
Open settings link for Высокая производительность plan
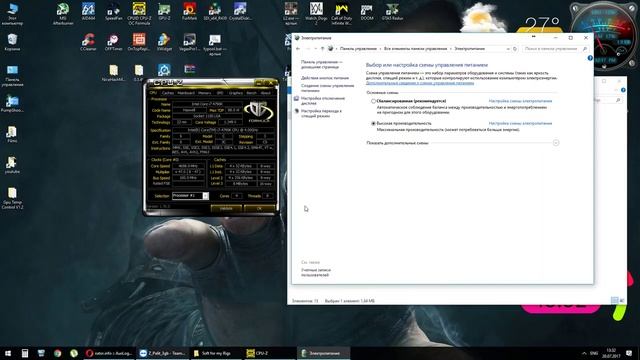[520, 123]
